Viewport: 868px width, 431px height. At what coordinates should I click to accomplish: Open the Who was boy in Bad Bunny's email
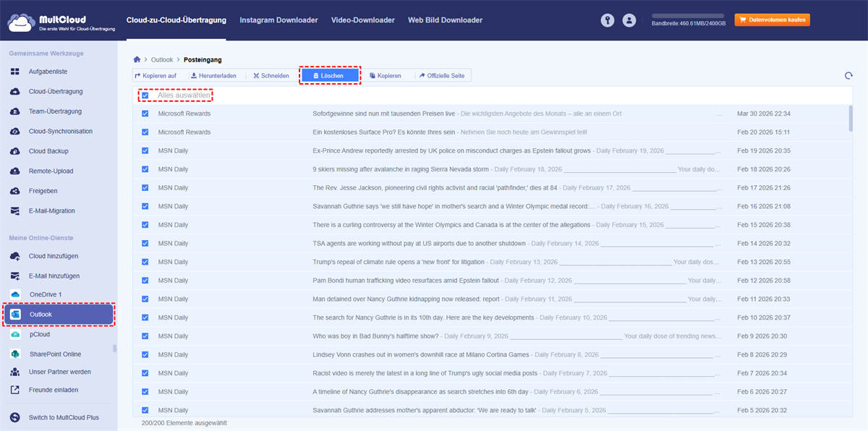(376, 336)
